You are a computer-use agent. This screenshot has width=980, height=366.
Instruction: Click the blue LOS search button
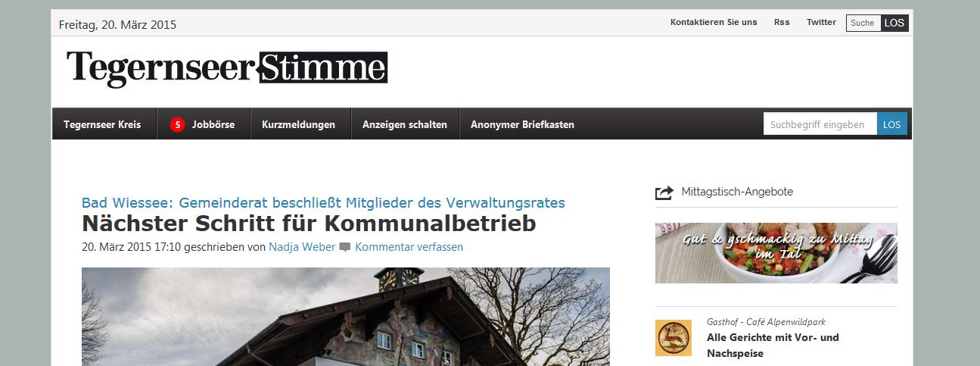pyautogui.click(x=892, y=124)
